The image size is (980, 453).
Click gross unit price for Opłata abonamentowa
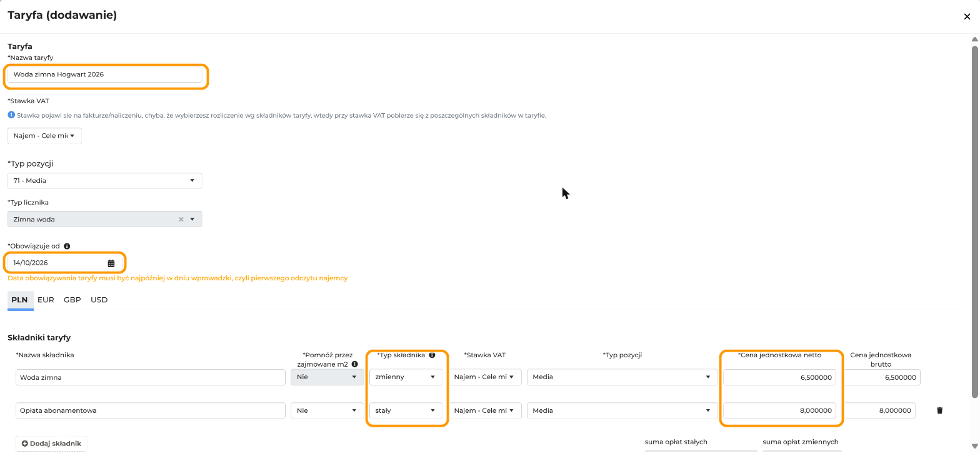880,410
